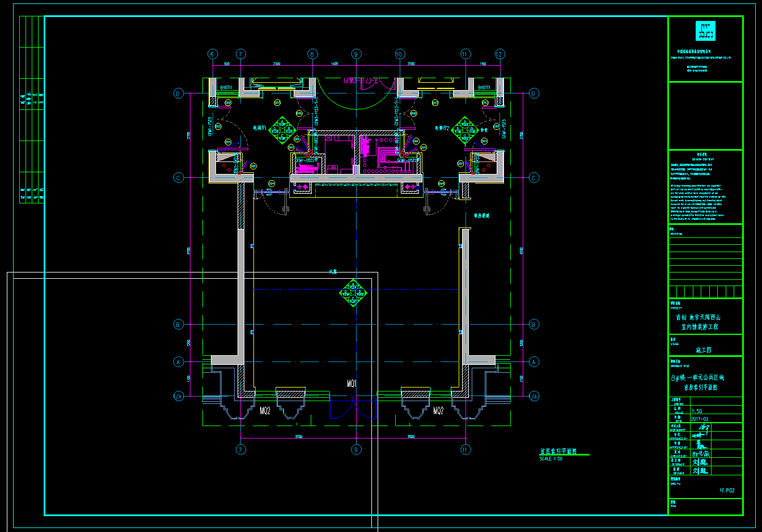Select the elevation index symbol beside 电梯厅2
Image resolution: width=762 pixels, height=532 pixels.
pos(465,131)
